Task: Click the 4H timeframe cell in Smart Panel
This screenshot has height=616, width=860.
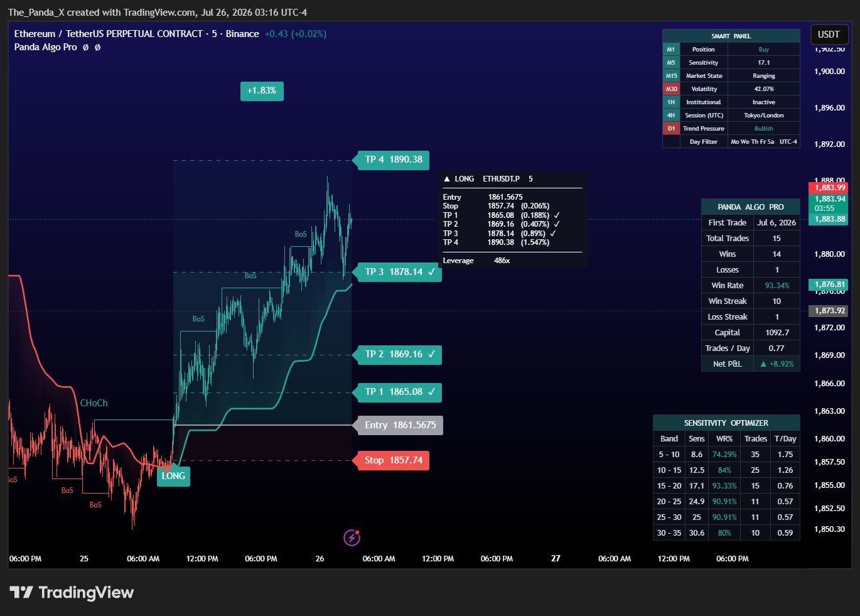Action: [671, 115]
